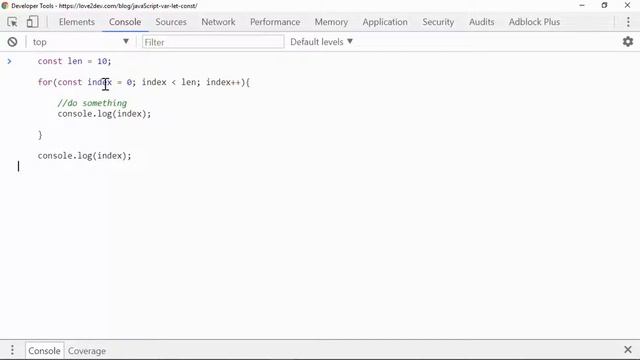Open the top context selector dropdown
Image resolution: width=640 pixels, height=360 pixels.
80,42
